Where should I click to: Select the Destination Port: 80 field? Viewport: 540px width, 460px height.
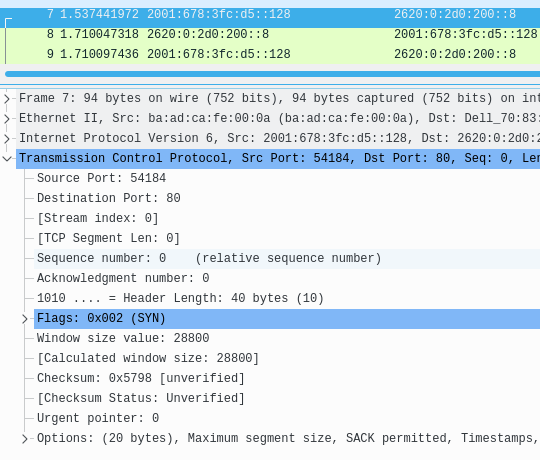(x=108, y=198)
